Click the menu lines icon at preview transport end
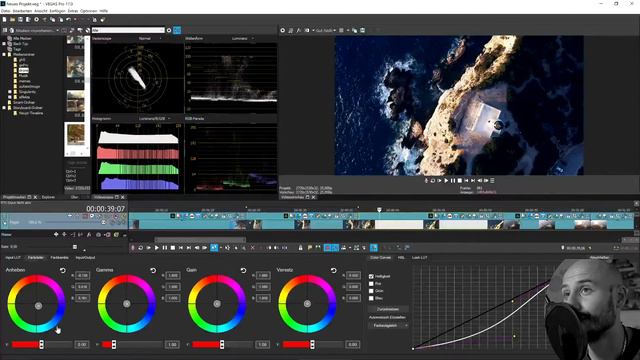The height and width of the screenshot is (360, 640). pyautogui.click(x=492, y=180)
